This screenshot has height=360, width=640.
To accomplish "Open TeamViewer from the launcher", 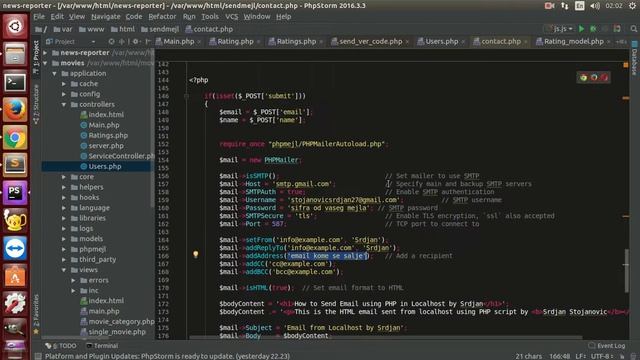I will pos(15,248).
